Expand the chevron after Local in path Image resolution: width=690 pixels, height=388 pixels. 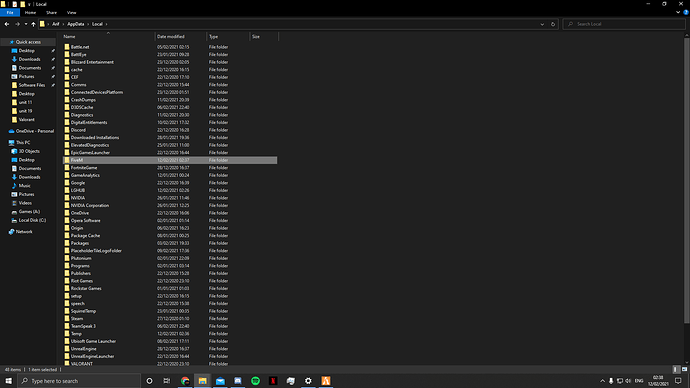tap(106, 24)
